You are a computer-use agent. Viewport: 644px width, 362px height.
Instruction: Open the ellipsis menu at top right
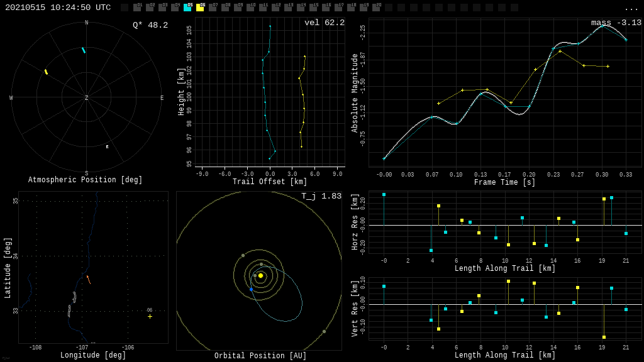[x=631, y=8]
